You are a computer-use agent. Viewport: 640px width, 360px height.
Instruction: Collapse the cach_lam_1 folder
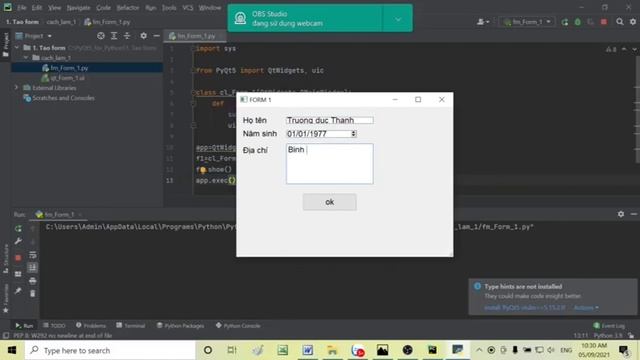26,58
